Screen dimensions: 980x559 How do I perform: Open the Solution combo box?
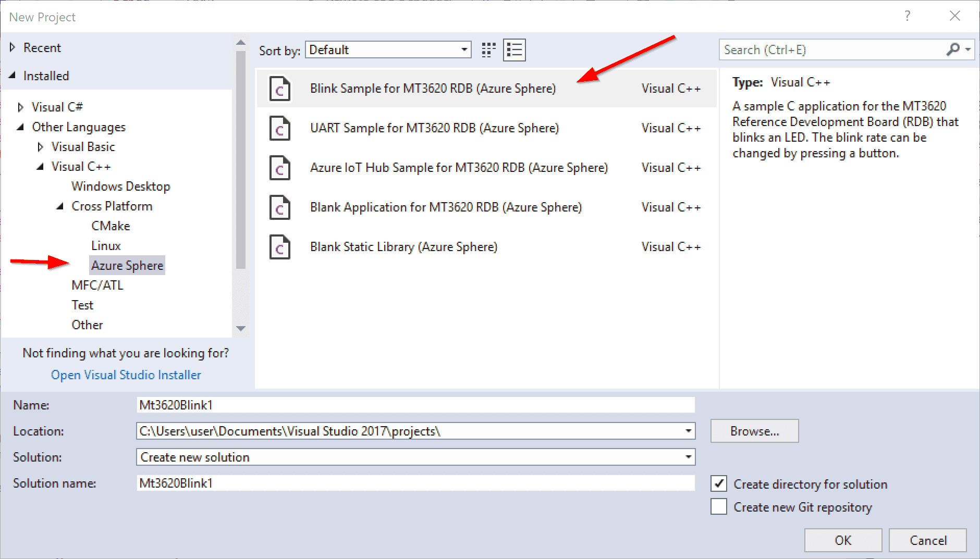click(x=416, y=457)
